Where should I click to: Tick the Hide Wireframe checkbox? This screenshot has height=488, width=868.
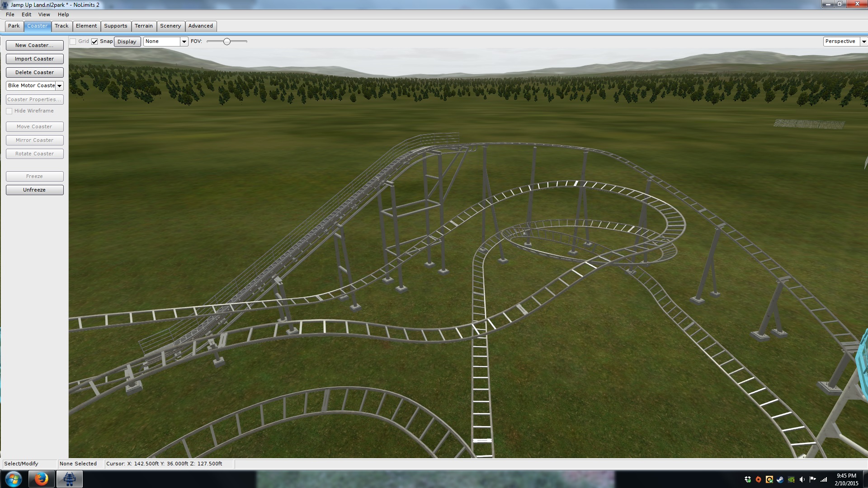pyautogui.click(x=9, y=111)
